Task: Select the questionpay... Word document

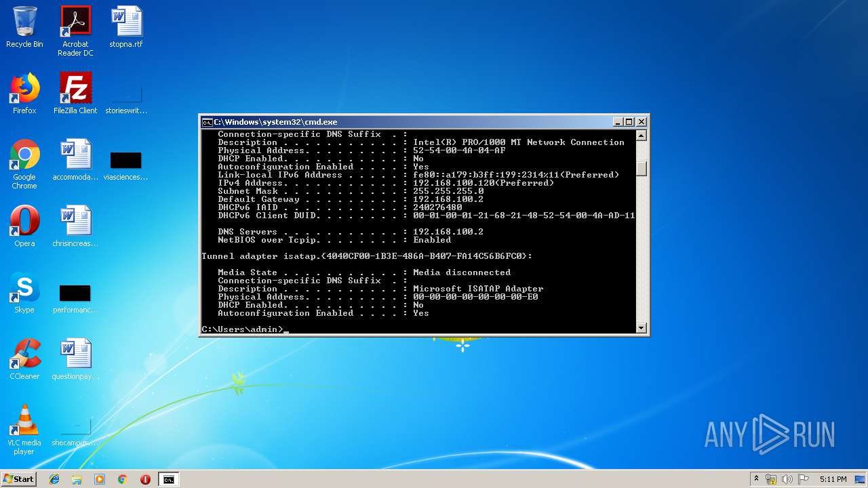Action: click(75, 359)
